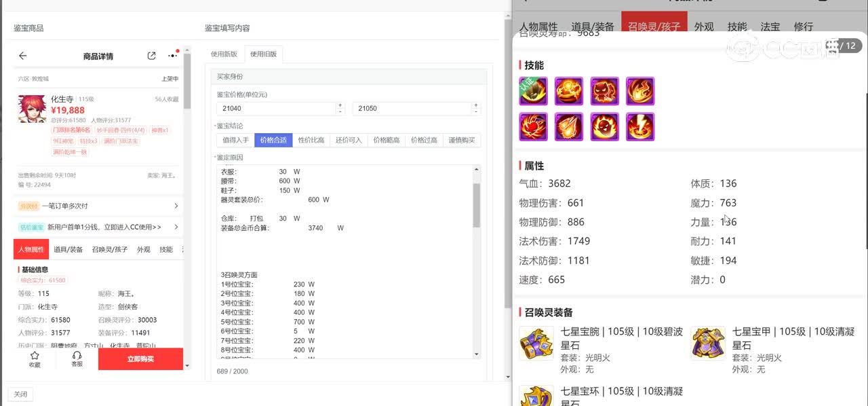The width and height of the screenshot is (868, 406).
Task: Open the share icon in 商品详情 header
Action: coord(151,56)
